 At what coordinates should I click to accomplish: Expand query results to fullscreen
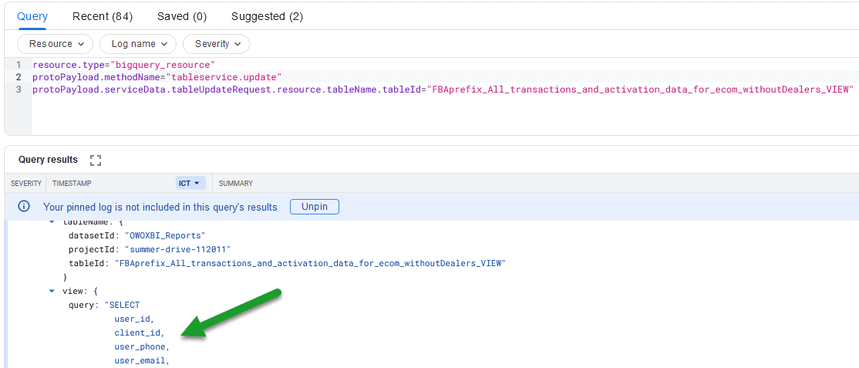click(x=96, y=160)
